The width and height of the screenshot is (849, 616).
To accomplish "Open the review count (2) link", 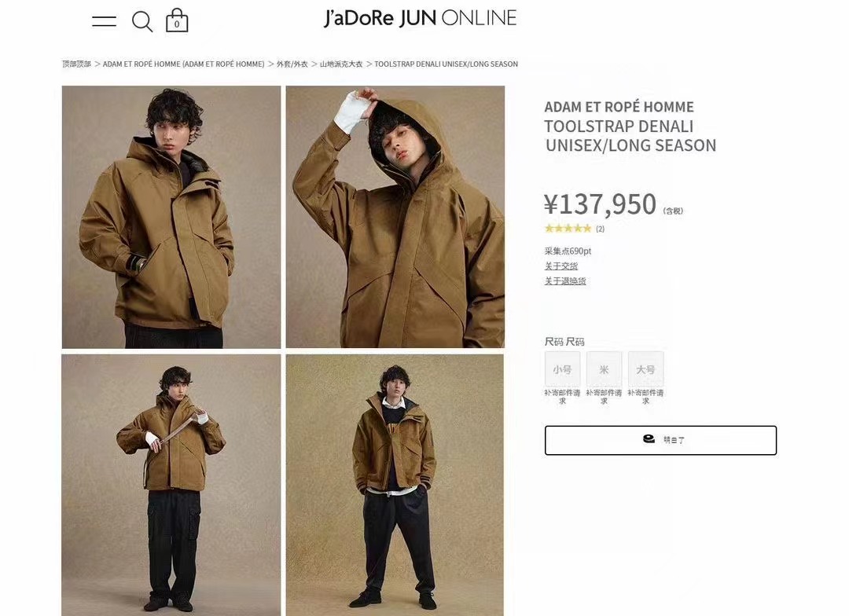I will (x=600, y=229).
